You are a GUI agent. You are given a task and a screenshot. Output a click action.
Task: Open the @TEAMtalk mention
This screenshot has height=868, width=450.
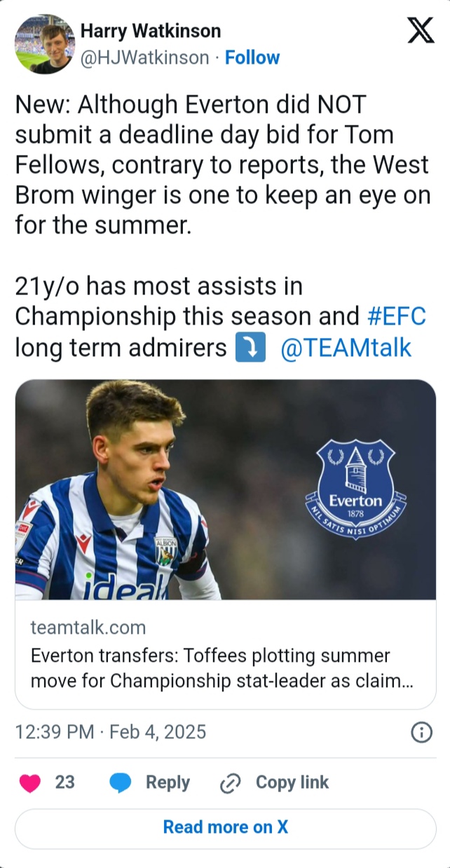(346, 348)
